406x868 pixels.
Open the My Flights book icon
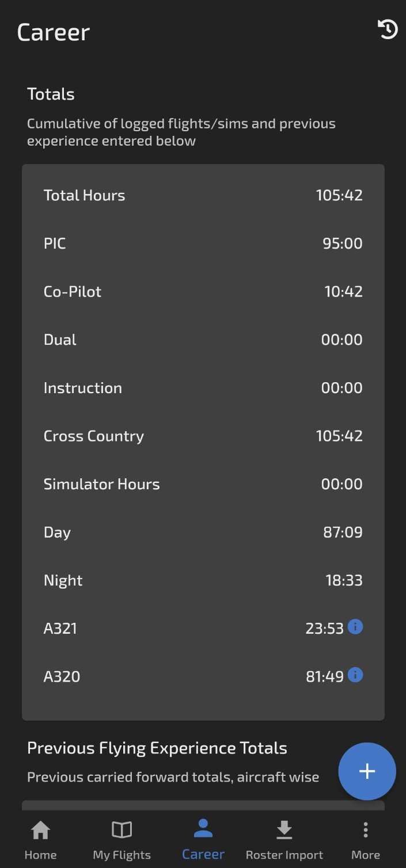point(122,830)
